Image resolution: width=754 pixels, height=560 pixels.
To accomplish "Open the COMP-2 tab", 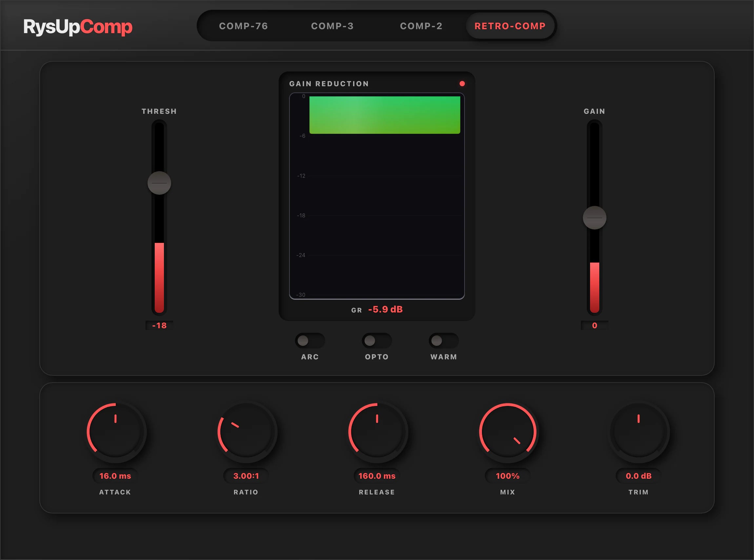I will 421,26.
